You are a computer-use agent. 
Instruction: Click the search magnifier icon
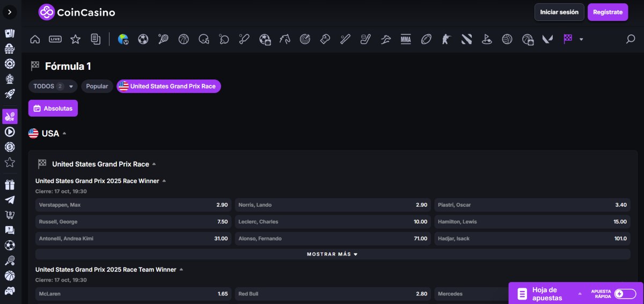(x=631, y=39)
